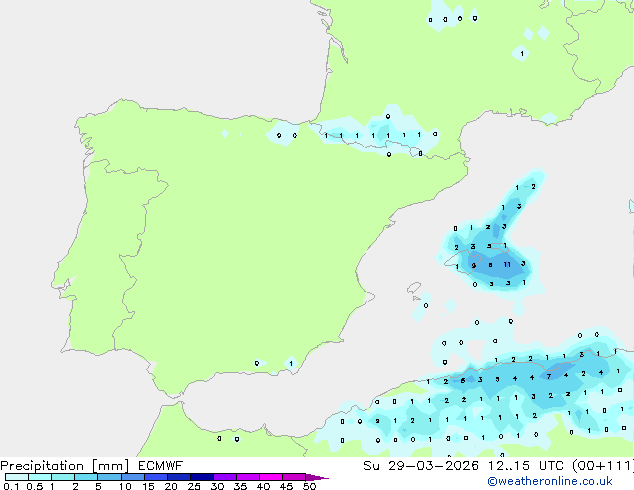
Task: Select the 'Su' weekday abbreviation
Action: click(x=371, y=466)
